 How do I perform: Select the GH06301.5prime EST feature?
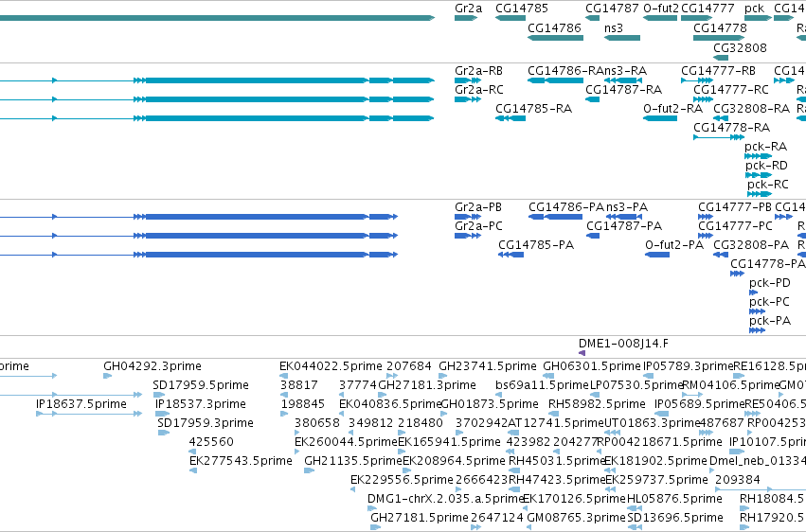[x=548, y=376]
